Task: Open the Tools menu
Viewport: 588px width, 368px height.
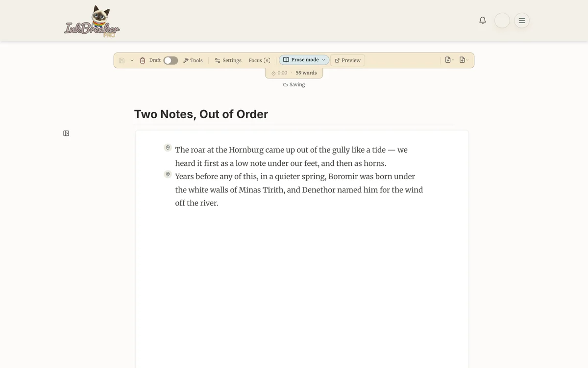Action: pos(193,60)
